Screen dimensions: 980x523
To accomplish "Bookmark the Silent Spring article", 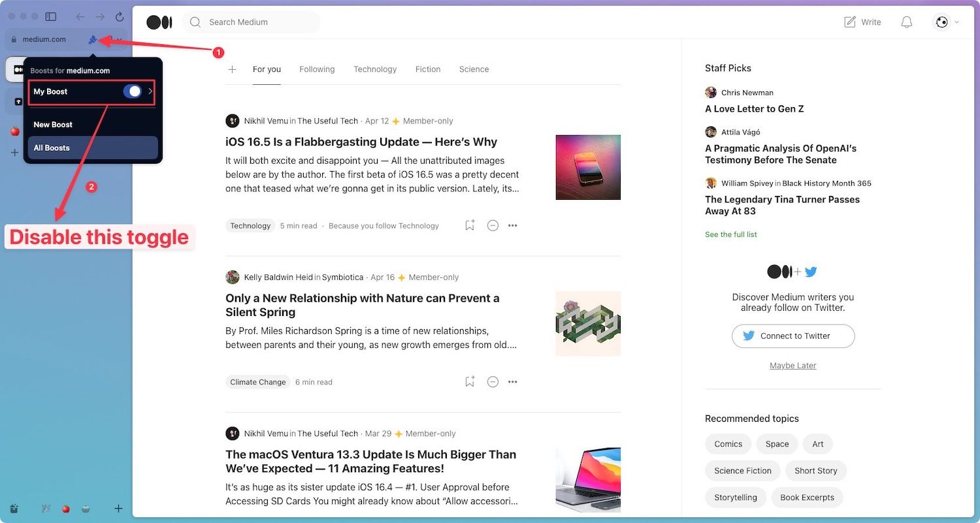I will click(470, 381).
